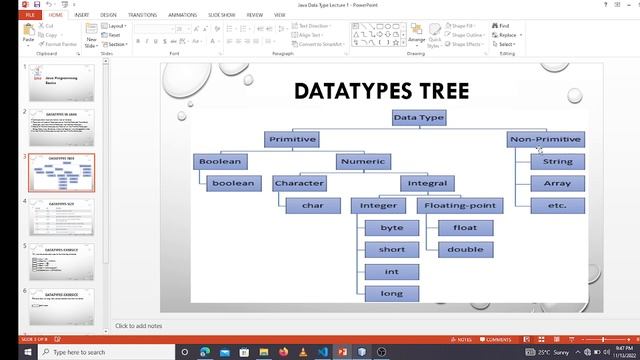Click Replace in Editing group

pyautogui.click(x=507, y=35)
